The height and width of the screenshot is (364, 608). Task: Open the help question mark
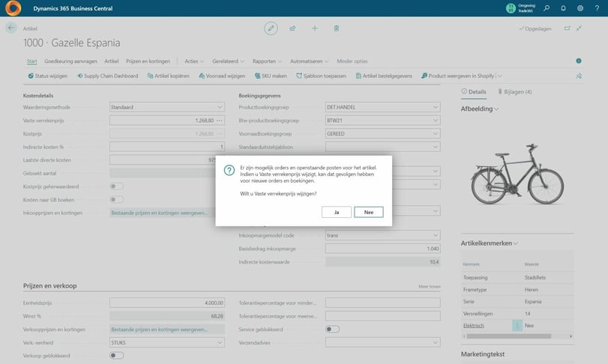[x=597, y=8]
